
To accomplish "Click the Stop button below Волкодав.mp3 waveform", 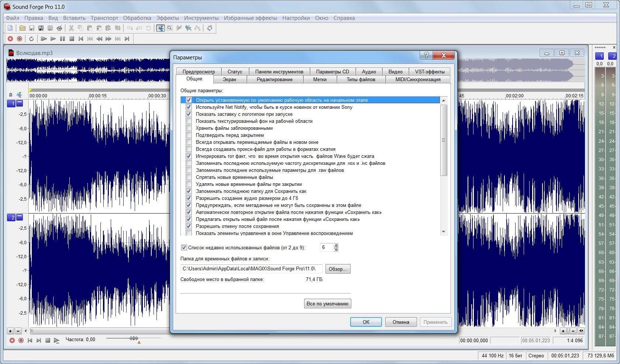I will [48, 340].
